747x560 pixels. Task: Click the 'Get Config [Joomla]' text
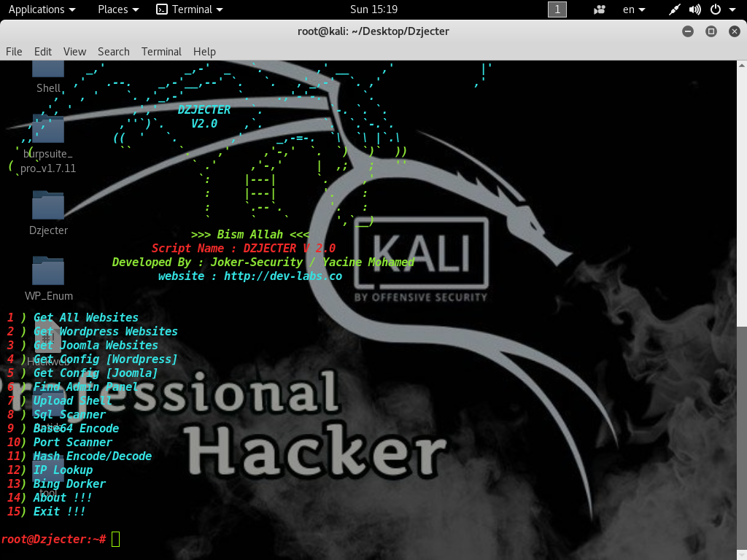(95, 373)
